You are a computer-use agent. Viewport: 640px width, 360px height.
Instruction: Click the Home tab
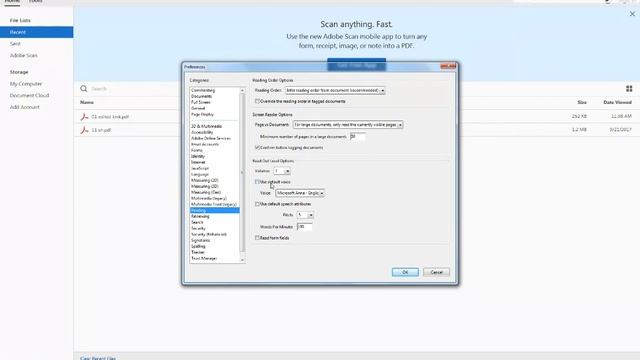[x=12, y=2]
